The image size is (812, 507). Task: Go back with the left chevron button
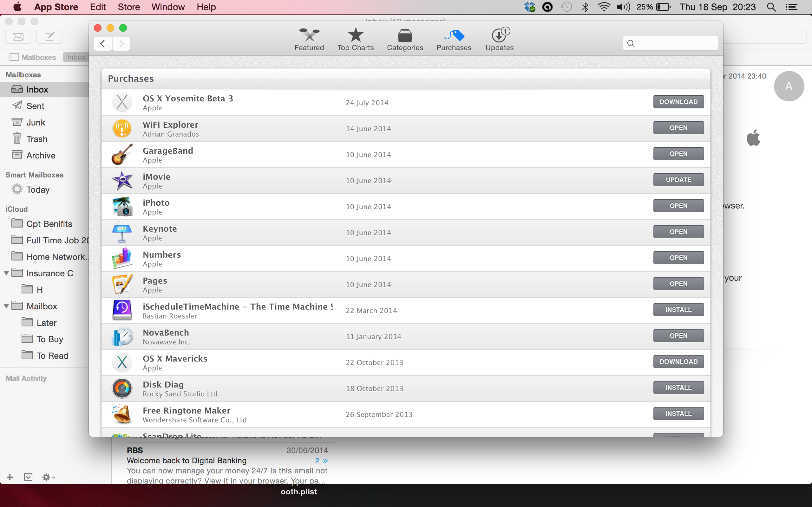tap(103, 44)
